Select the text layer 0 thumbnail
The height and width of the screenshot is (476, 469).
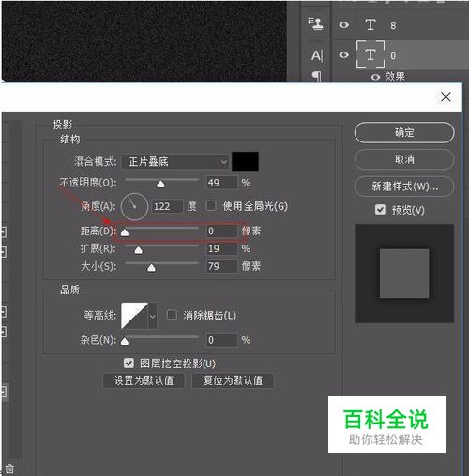pos(371,54)
